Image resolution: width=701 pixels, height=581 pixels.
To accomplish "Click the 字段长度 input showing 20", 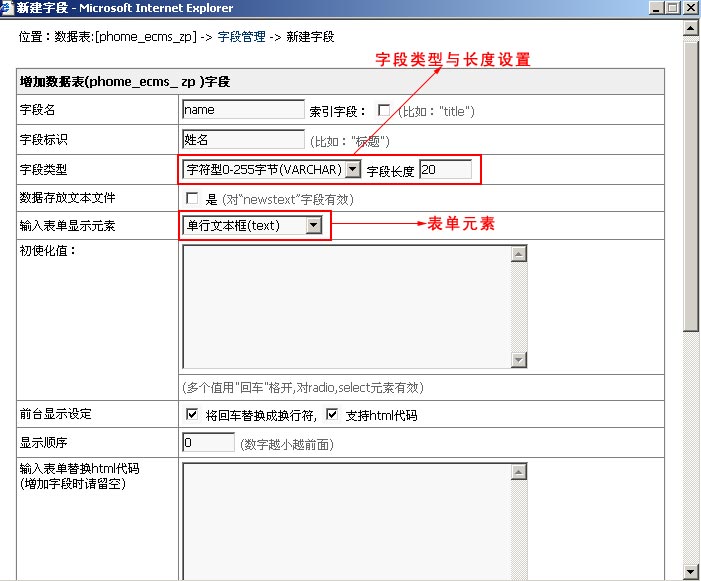I will (x=445, y=170).
